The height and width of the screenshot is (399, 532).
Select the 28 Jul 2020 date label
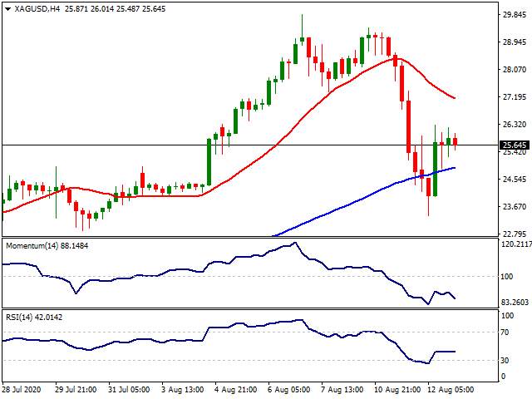[x=22, y=390]
